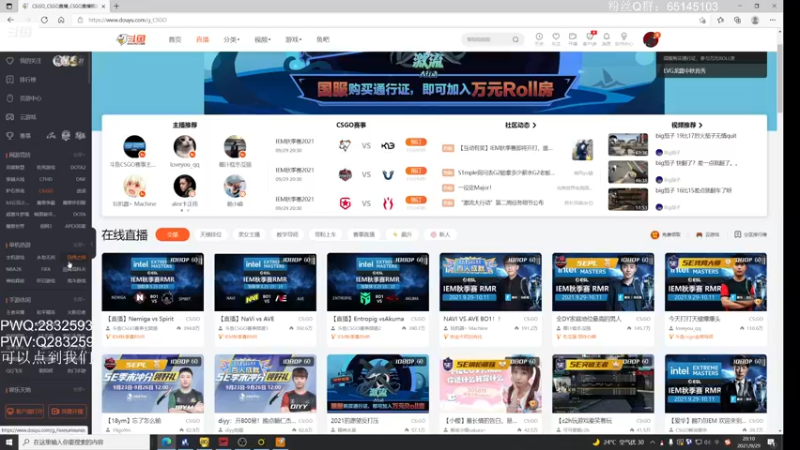Click CSGO in sidebar game list
The width and height of the screenshot is (800, 450).
click(46, 191)
